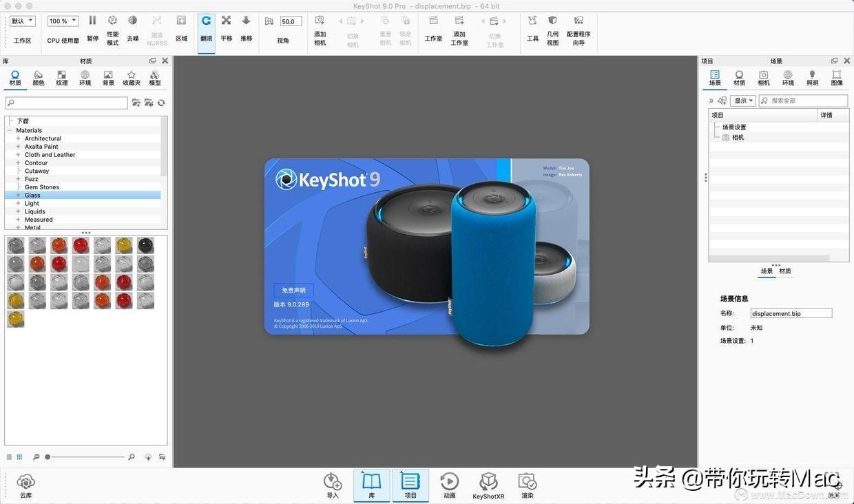Select the 相机 camera tree item
Viewport: 854px width, 504px height.
click(738, 137)
